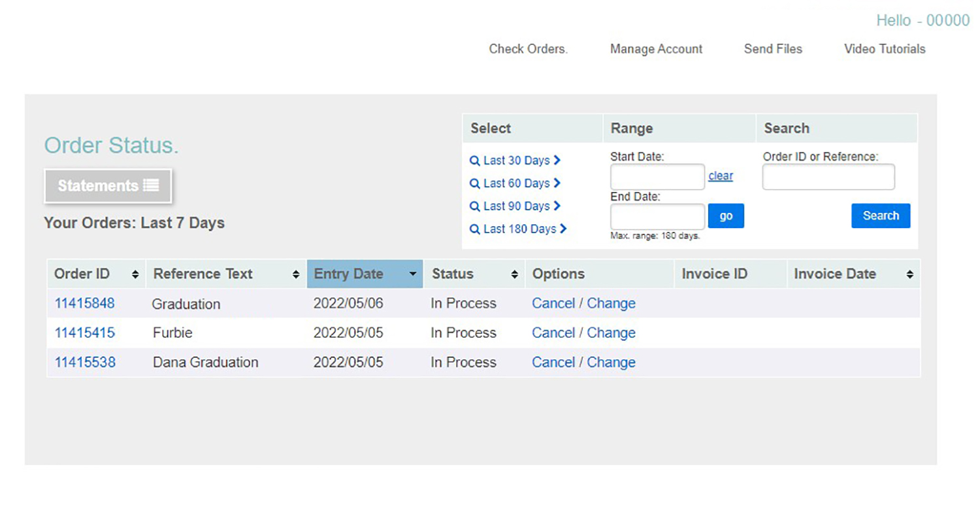980x505 pixels.
Task: Open Manage Account from top navigation
Action: pyautogui.click(x=656, y=49)
